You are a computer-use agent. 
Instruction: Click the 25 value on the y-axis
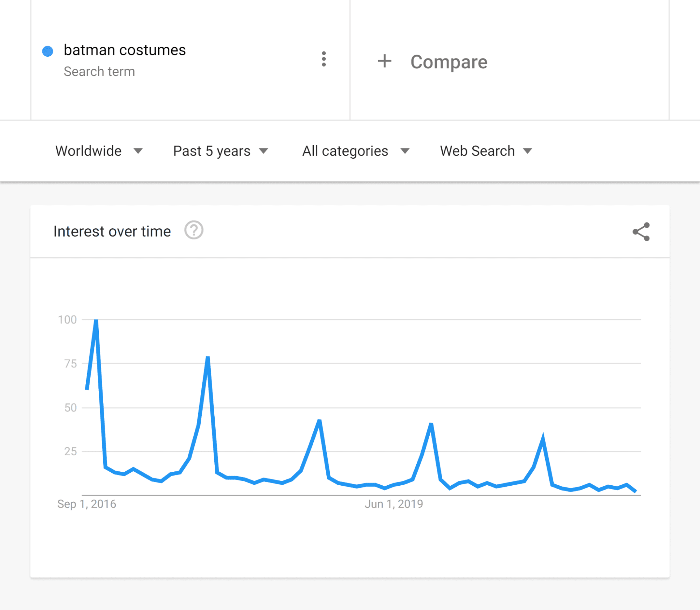[70, 451]
